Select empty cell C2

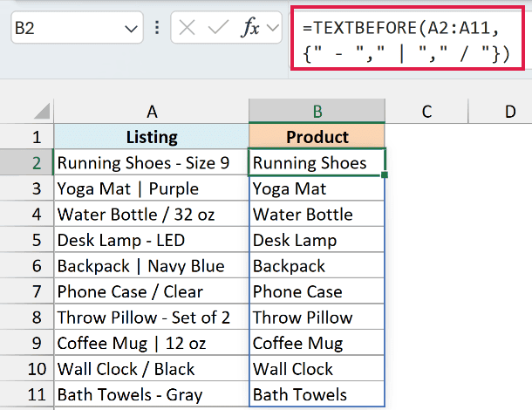(426, 162)
